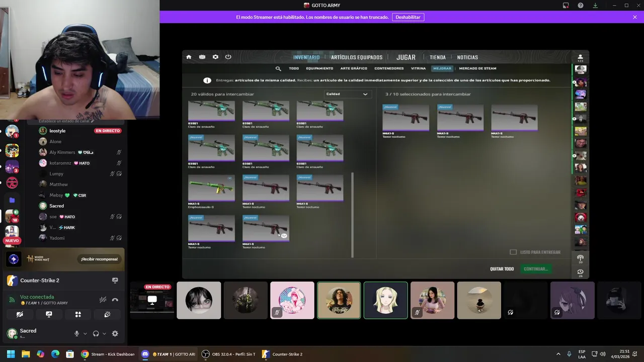
Task: Open the taskbar volume speaker icon
Action: point(603,354)
